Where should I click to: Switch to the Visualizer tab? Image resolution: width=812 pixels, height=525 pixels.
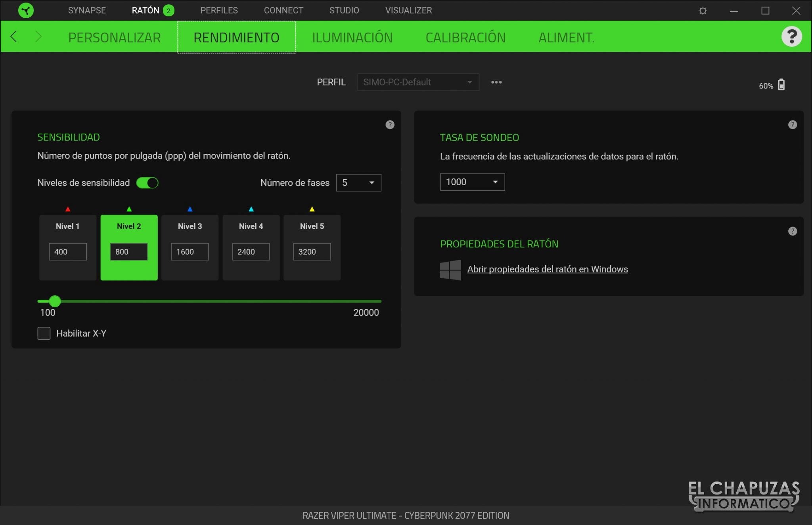coord(408,11)
